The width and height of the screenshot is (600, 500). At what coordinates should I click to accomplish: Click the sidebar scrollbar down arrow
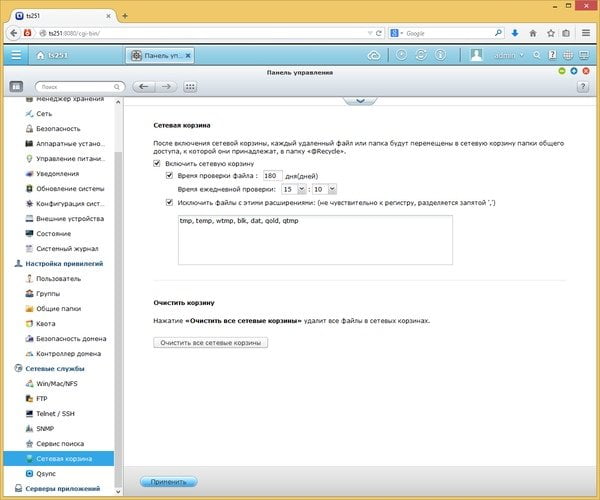pyautogui.click(x=118, y=491)
